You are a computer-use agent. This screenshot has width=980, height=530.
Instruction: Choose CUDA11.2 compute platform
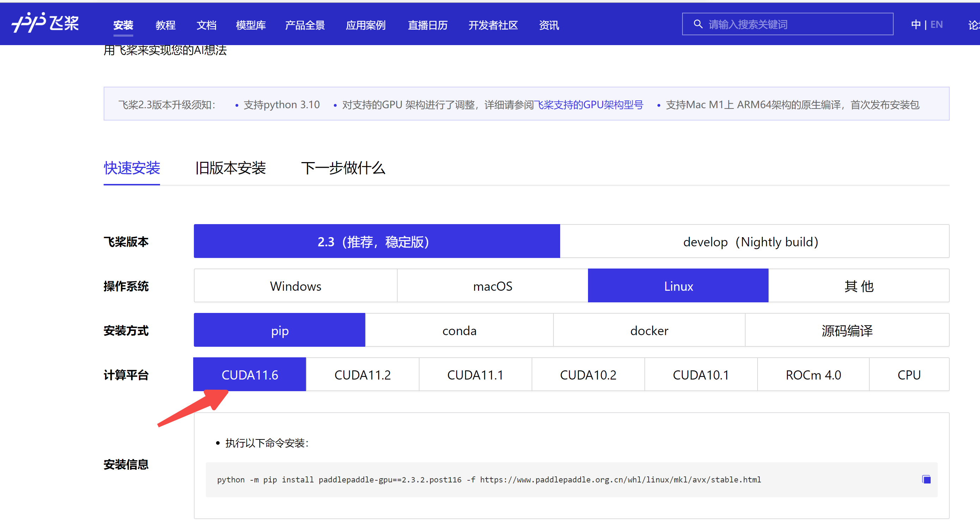coord(362,375)
